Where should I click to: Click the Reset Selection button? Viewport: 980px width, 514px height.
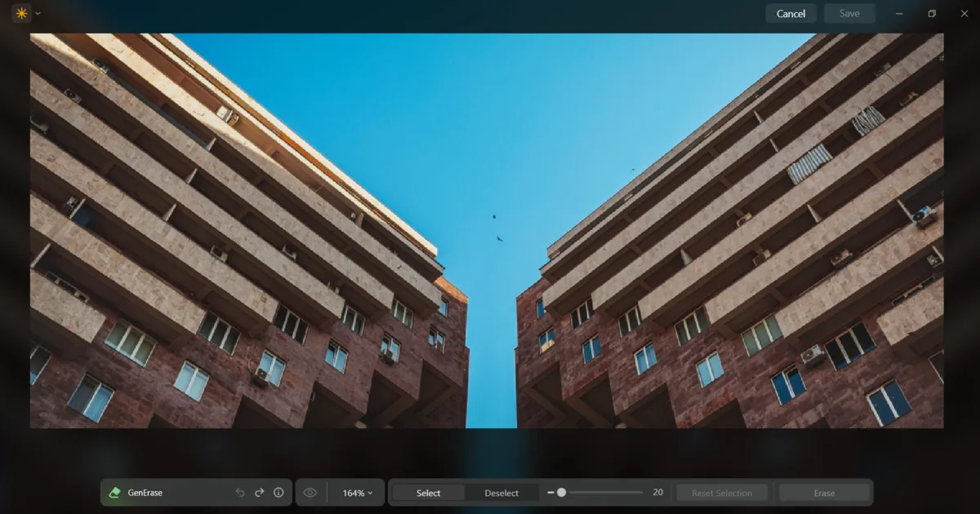(x=721, y=492)
